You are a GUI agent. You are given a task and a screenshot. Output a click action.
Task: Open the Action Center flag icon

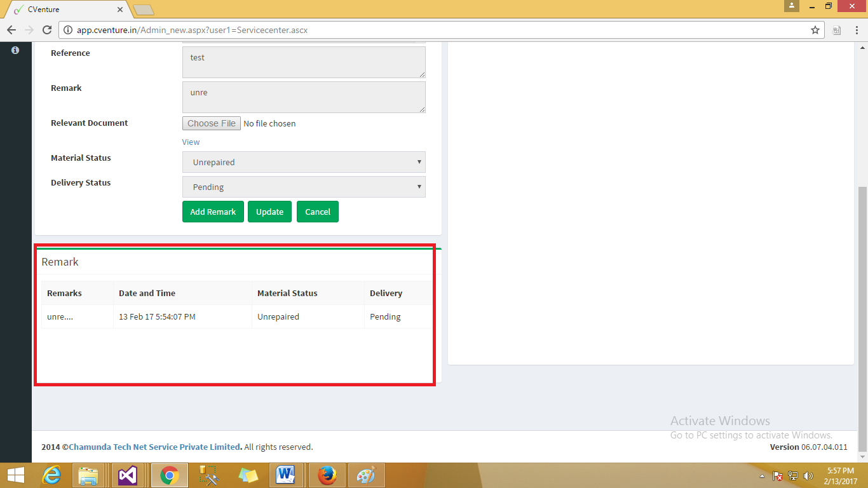pyautogui.click(x=777, y=475)
